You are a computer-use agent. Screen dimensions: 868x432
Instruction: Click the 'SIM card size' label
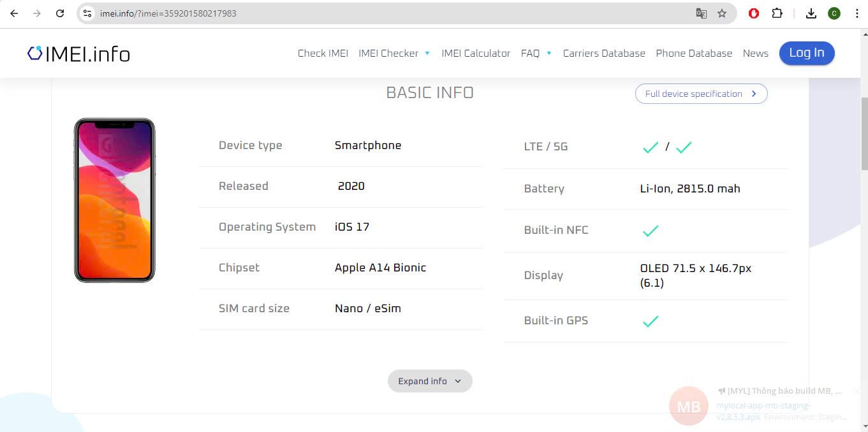pyautogui.click(x=254, y=308)
